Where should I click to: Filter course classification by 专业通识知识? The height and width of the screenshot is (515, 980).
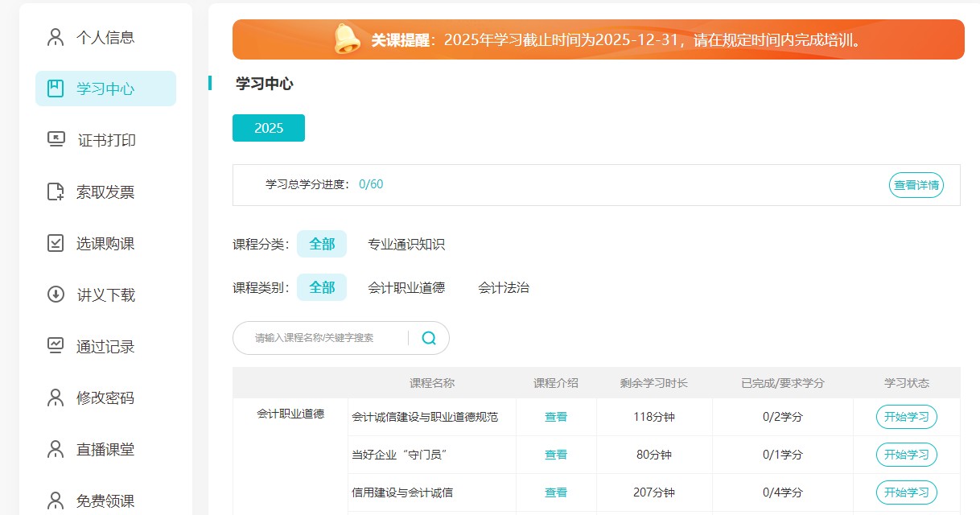[x=406, y=244]
